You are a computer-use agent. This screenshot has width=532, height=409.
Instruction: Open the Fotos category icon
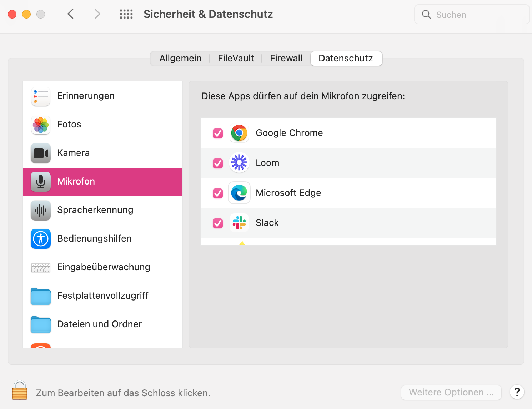tap(41, 125)
